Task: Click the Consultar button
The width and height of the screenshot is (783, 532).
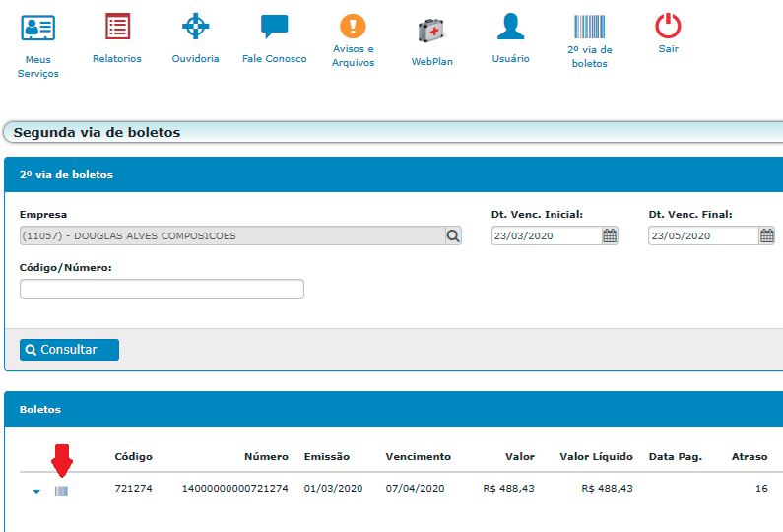Action: 69,350
